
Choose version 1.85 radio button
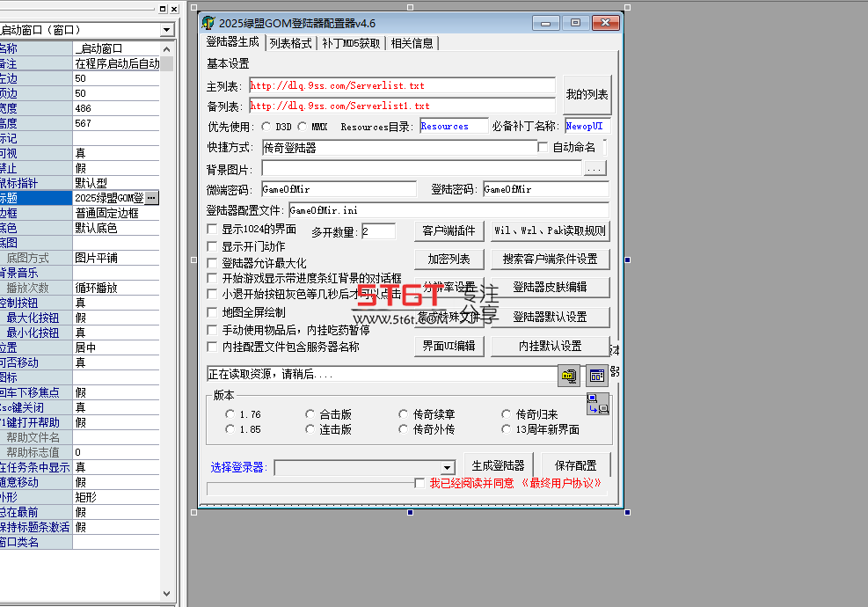click(230, 428)
